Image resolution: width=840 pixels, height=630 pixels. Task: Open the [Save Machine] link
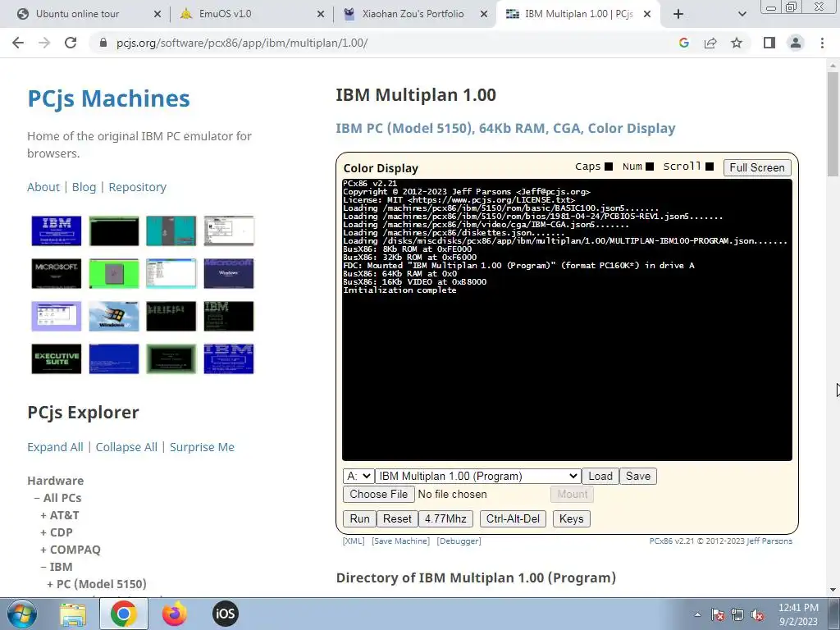click(x=400, y=541)
